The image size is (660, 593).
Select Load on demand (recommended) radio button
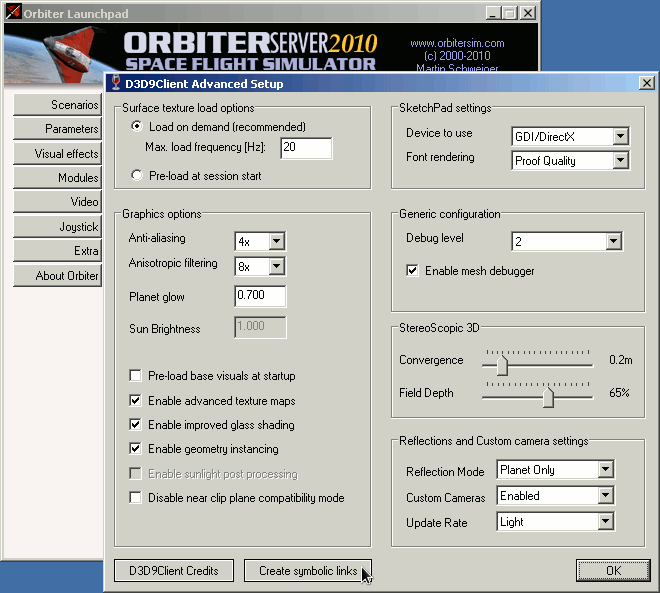pos(136,126)
